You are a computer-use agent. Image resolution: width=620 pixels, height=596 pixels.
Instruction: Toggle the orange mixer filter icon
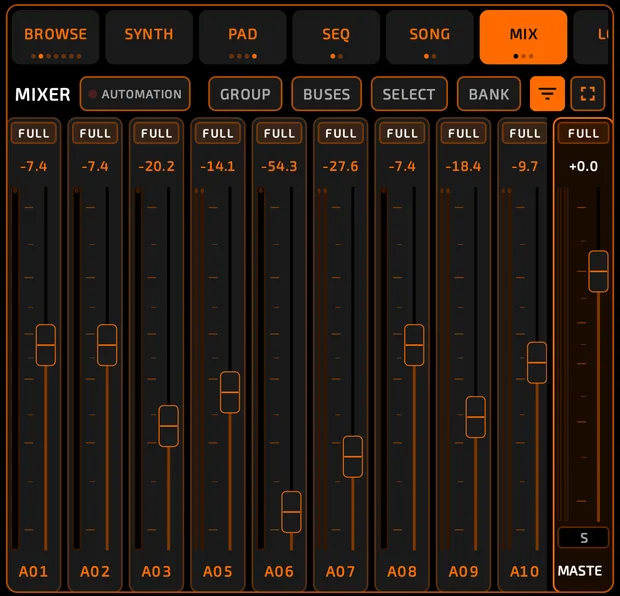pyautogui.click(x=547, y=94)
